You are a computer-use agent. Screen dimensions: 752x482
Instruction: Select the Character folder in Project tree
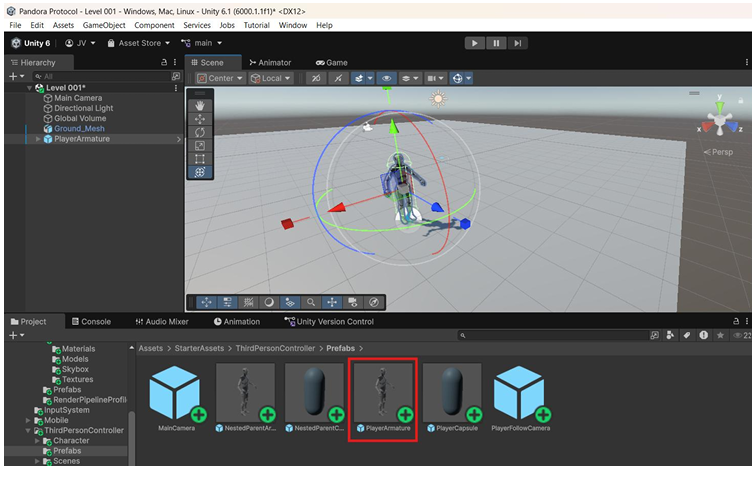(66, 441)
